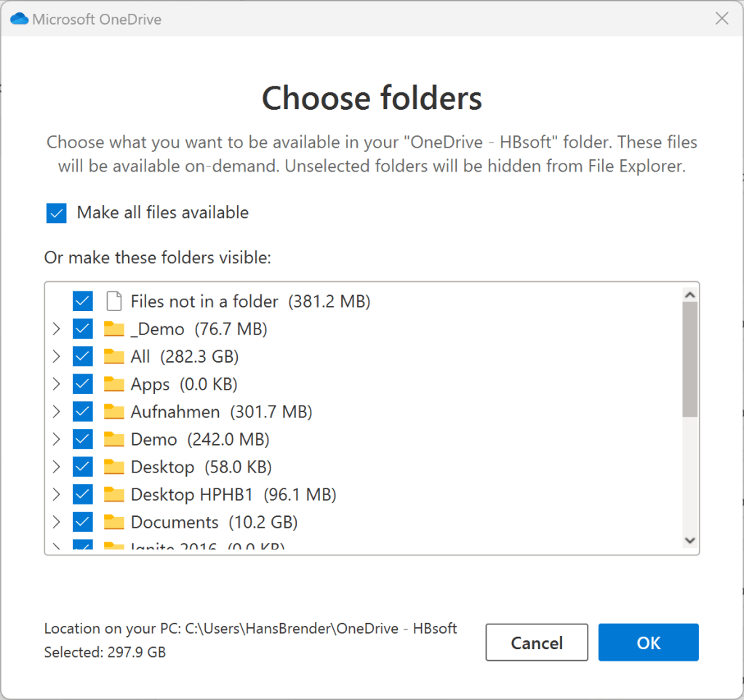Uncheck Make all files available

56,213
